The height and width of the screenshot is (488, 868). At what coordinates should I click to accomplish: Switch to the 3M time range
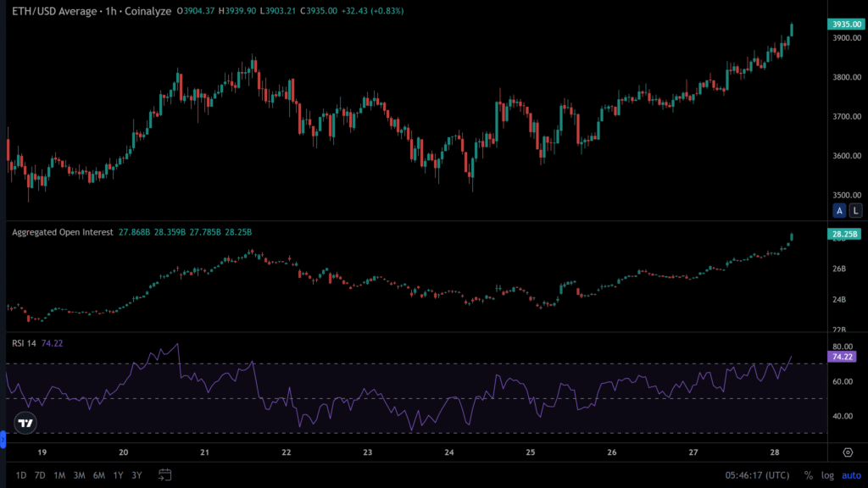(x=79, y=475)
